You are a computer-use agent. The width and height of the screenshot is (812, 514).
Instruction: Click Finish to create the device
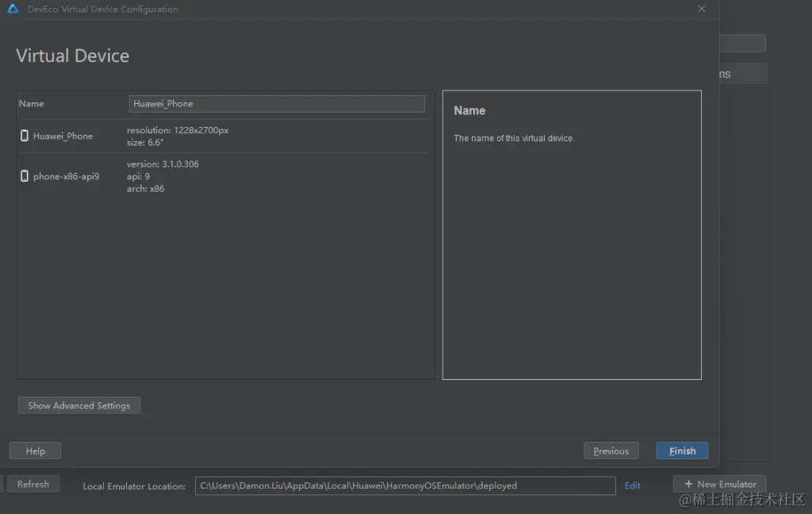point(682,451)
